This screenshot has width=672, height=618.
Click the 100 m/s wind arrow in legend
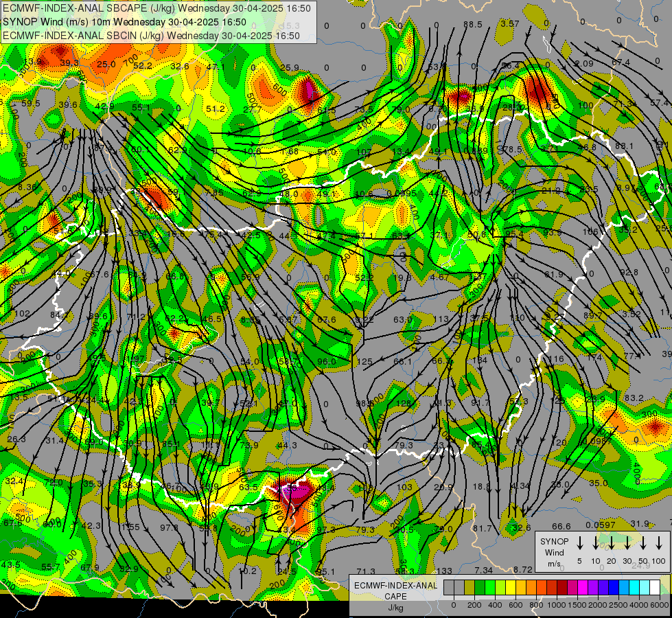659,543
